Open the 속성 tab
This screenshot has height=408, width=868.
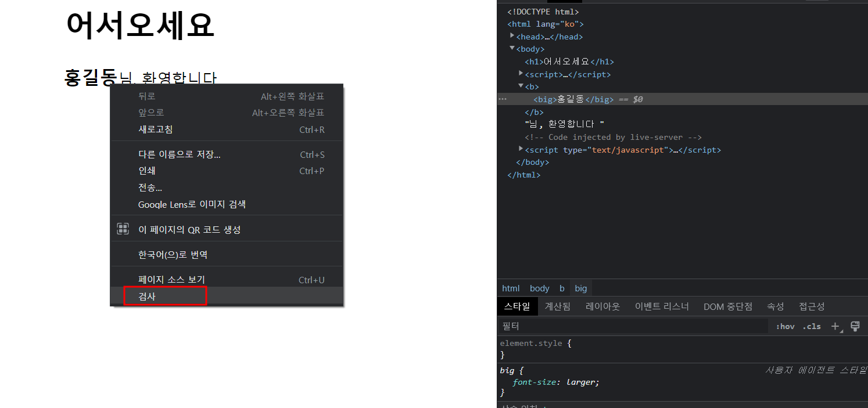point(776,306)
